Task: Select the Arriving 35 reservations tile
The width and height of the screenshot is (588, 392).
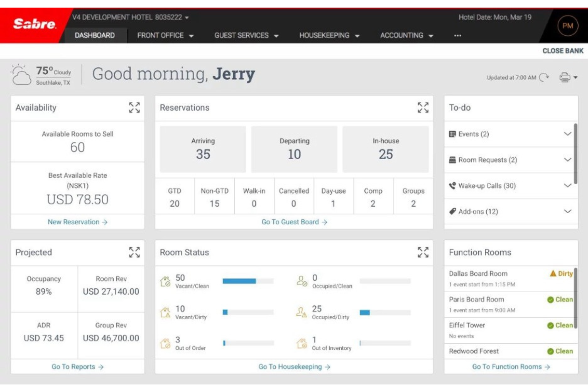Action: [202, 149]
